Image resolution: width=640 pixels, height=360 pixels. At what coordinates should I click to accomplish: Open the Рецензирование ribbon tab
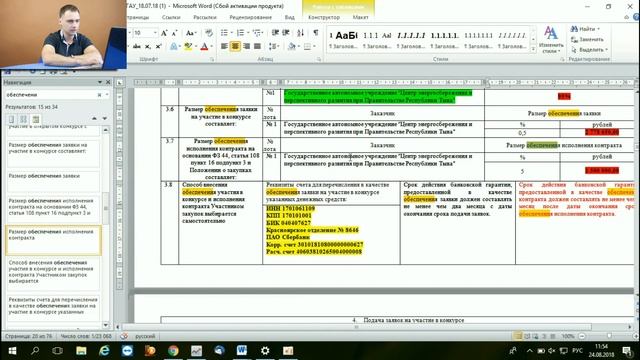pos(250,18)
